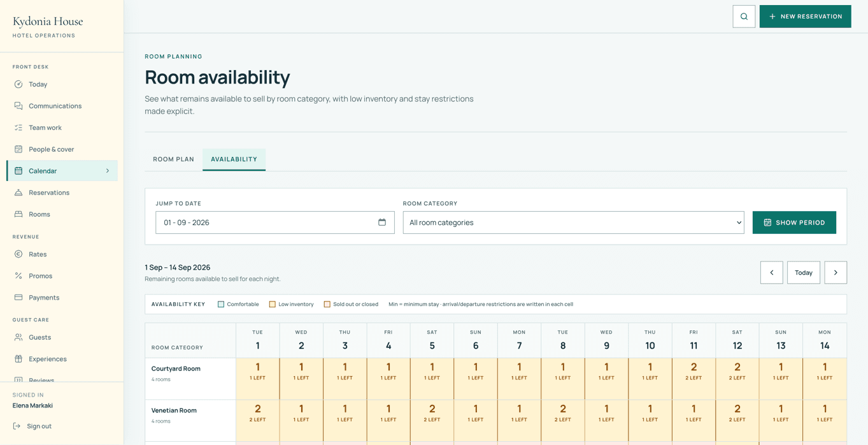Image resolution: width=868 pixels, height=445 pixels.
Task: Click the Tue 1 column header
Action: point(257,340)
